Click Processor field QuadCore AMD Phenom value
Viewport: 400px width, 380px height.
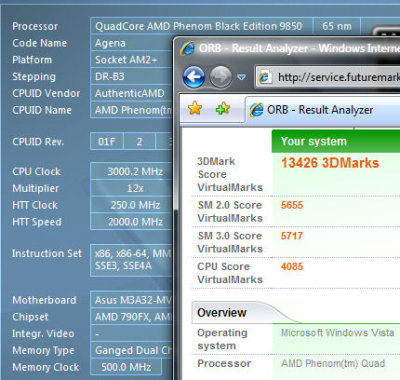point(201,26)
